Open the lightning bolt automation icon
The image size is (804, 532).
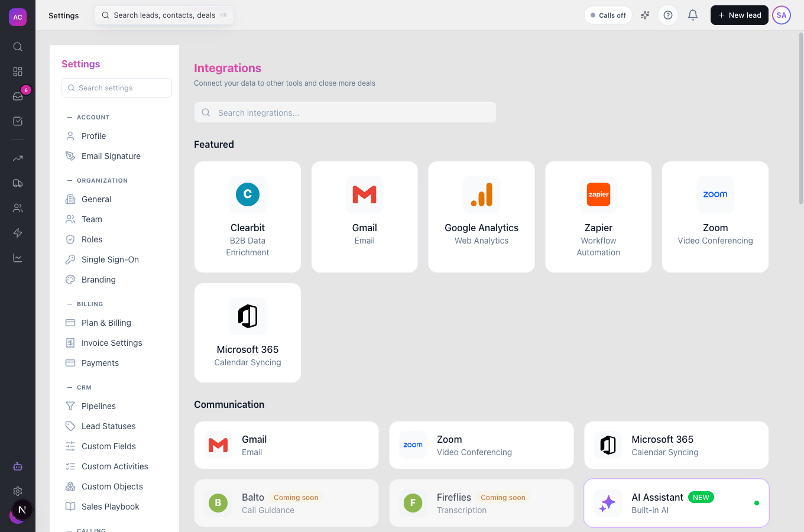coord(18,233)
